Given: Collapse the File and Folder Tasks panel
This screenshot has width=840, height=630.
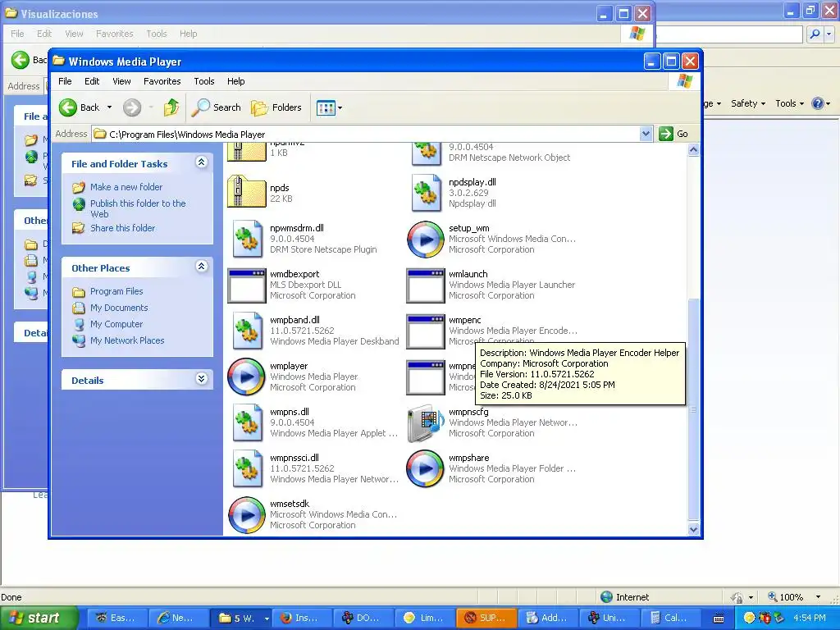Looking at the screenshot, I should pyautogui.click(x=202, y=162).
